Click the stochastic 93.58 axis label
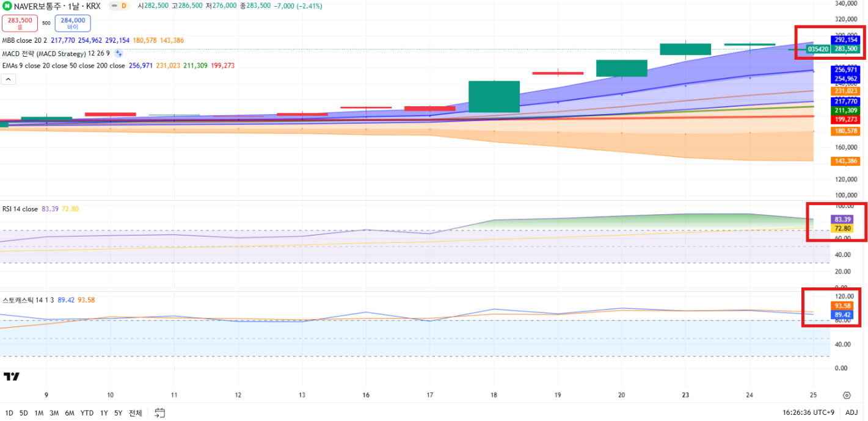The height and width of the screenshot is (421, 868). (842, 305)
